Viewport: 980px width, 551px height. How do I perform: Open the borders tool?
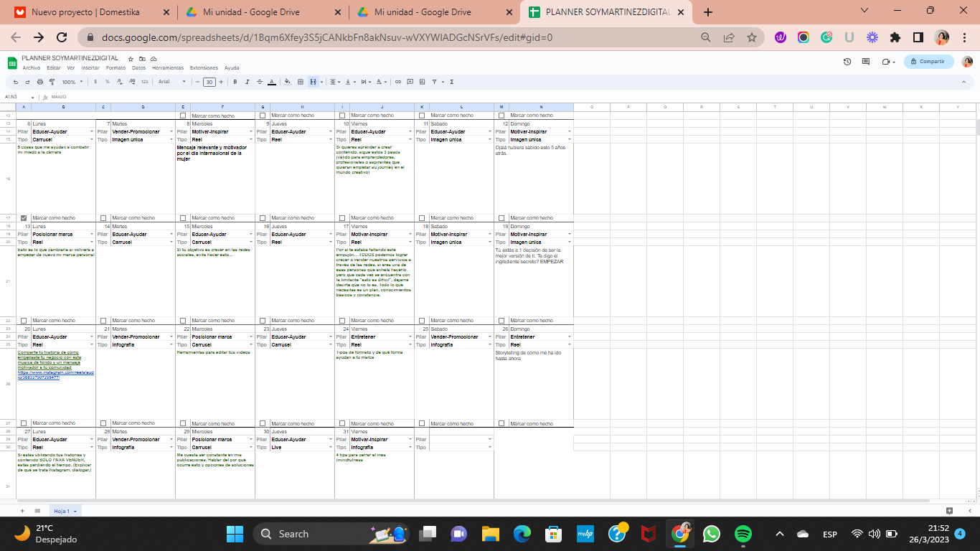[301, 82]
